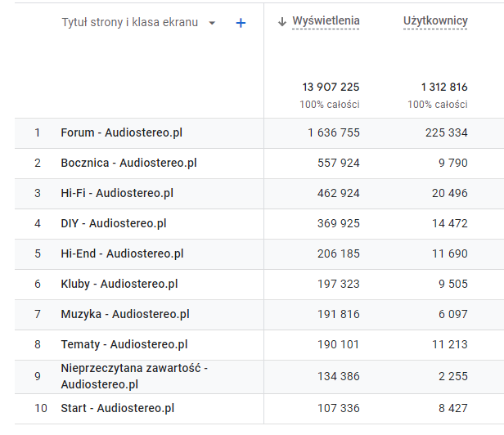Click the descending sort arrow beside Wyświetlenia
504x435 pixels.
282,22
